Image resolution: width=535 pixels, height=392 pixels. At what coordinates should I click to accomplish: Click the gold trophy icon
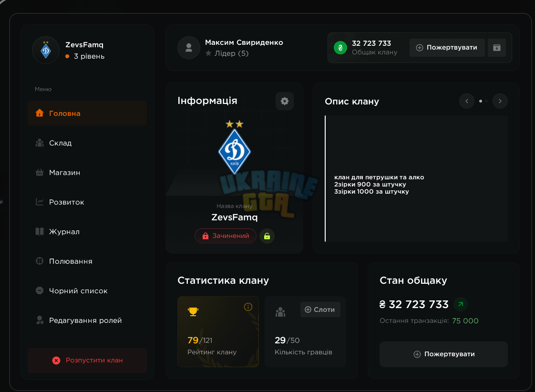pyautogui.click(x=193, y=311)
